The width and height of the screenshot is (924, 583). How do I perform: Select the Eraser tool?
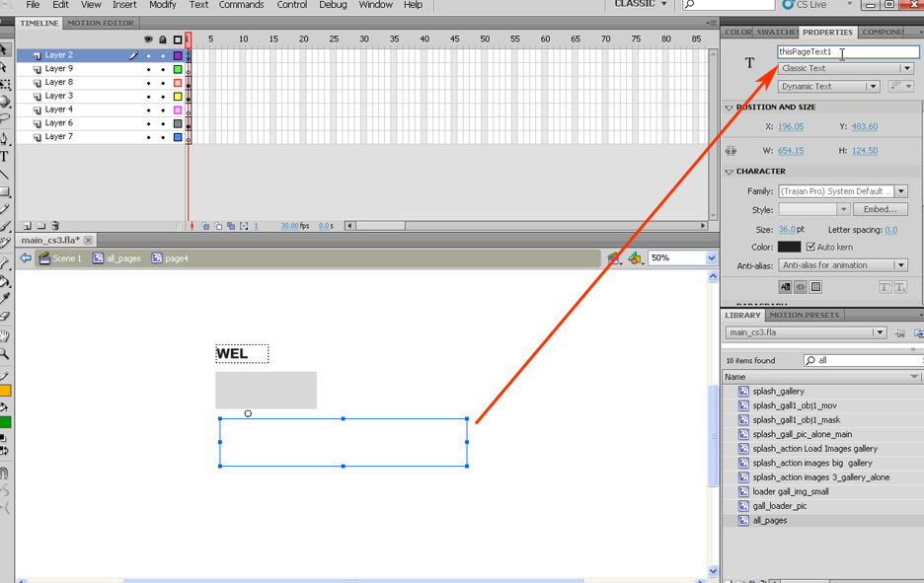(x=5, y=316)
